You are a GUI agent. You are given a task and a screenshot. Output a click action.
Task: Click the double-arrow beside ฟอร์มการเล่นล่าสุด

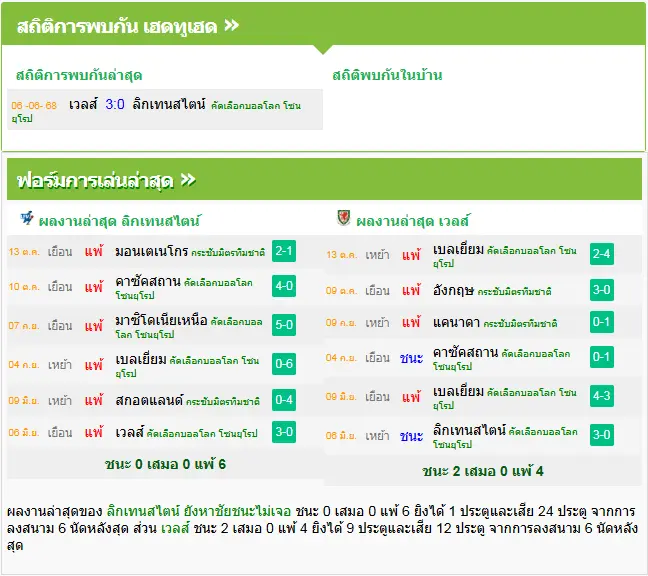(188, 180)
